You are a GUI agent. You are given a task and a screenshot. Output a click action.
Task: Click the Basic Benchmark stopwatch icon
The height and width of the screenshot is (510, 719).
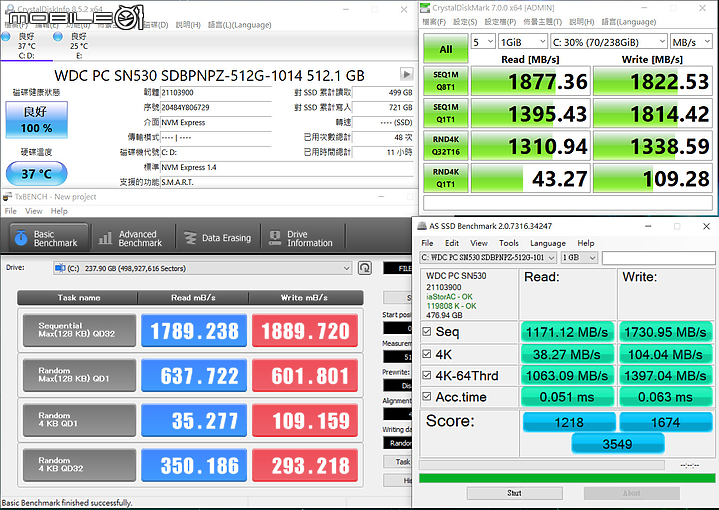click(x=21, y=238)
